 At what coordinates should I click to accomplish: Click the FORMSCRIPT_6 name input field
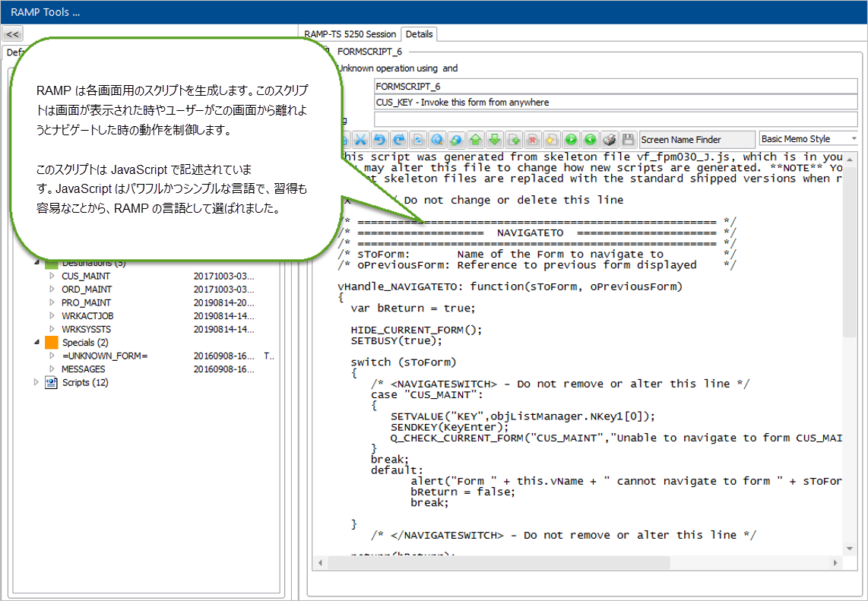click(x=616, y=87)
